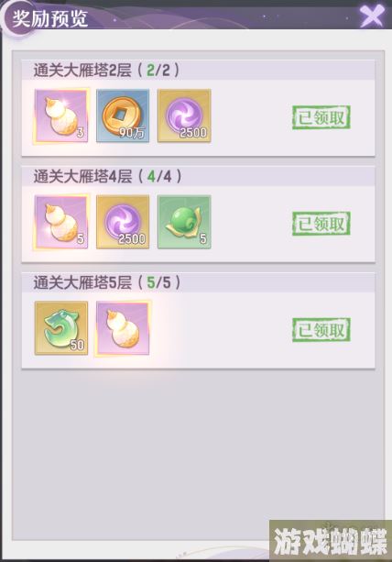Click the gourd reward icon with quantity 3
392x562 pixels.
tap(61, 116)
